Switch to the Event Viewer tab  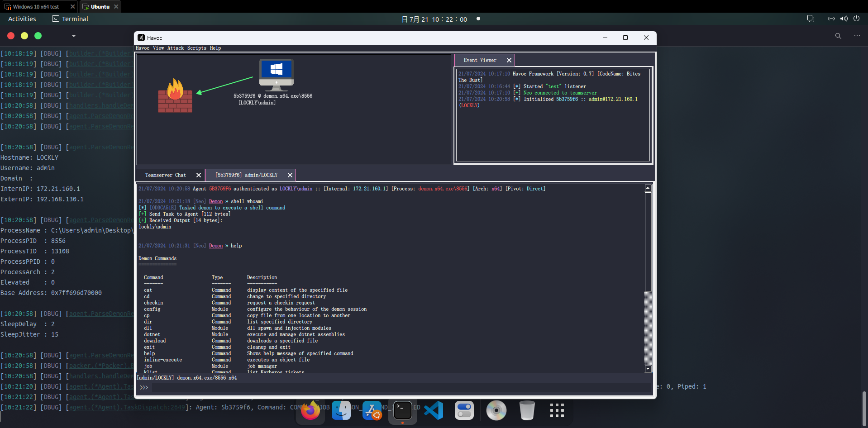pyautogui.click(x=480, y=60)
